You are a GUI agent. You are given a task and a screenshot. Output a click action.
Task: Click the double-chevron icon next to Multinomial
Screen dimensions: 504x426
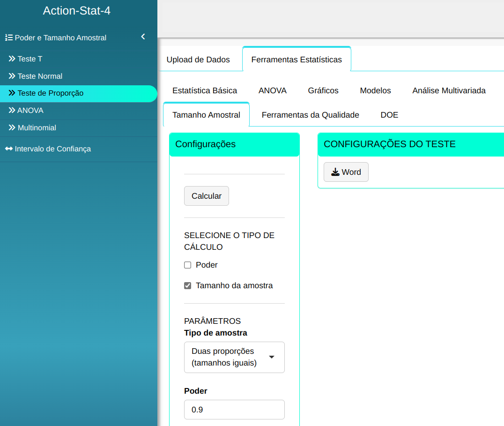pyautogui.click(x=12, y=128)
